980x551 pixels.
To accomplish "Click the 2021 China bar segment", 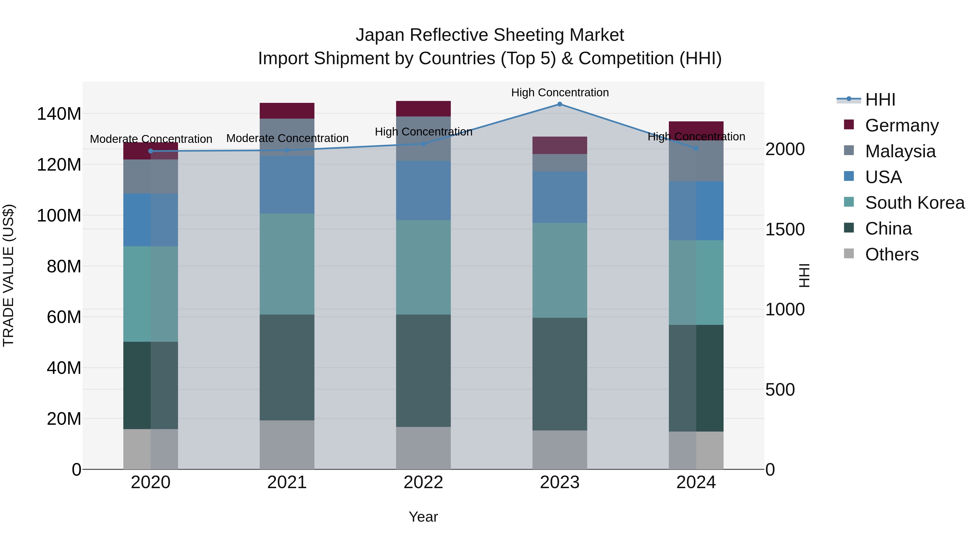I will coord(287,367).
